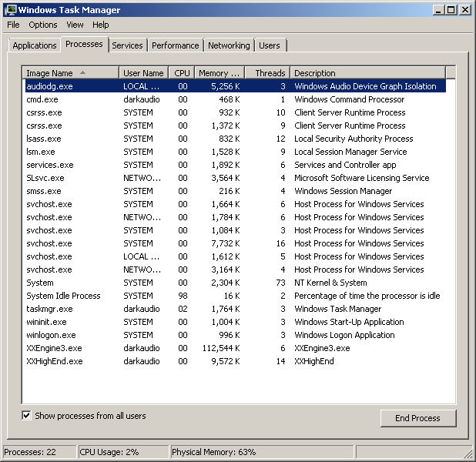The height and width of the screenshot is (462, 476).
Task: Sort by User Name column header
Action: point(143,73)
